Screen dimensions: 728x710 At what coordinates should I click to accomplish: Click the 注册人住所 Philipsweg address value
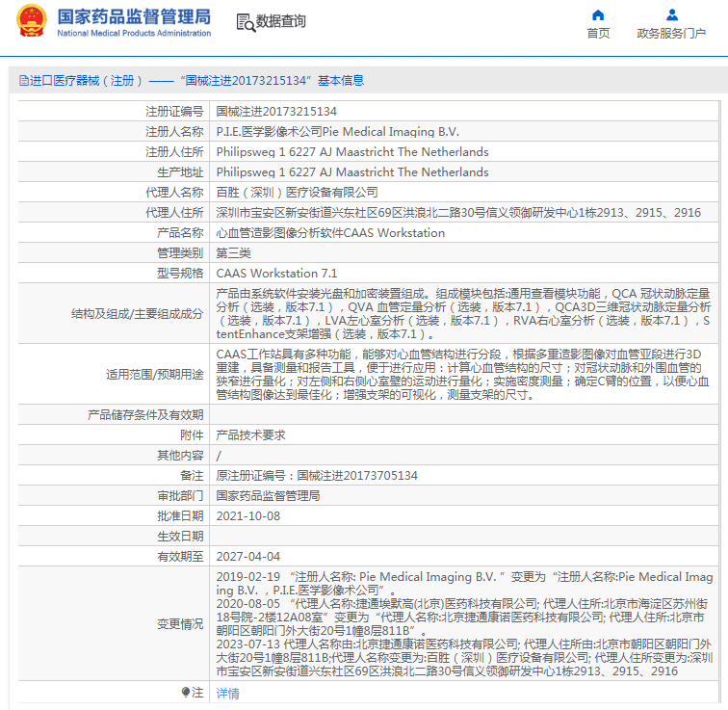pyautogui.click(x=351, y=152)
